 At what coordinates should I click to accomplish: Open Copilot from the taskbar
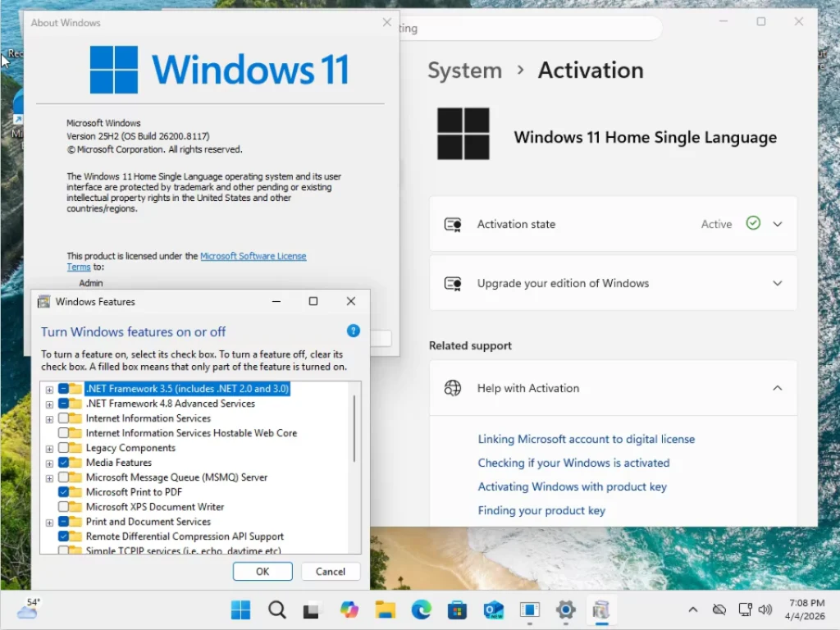[349, 609]
